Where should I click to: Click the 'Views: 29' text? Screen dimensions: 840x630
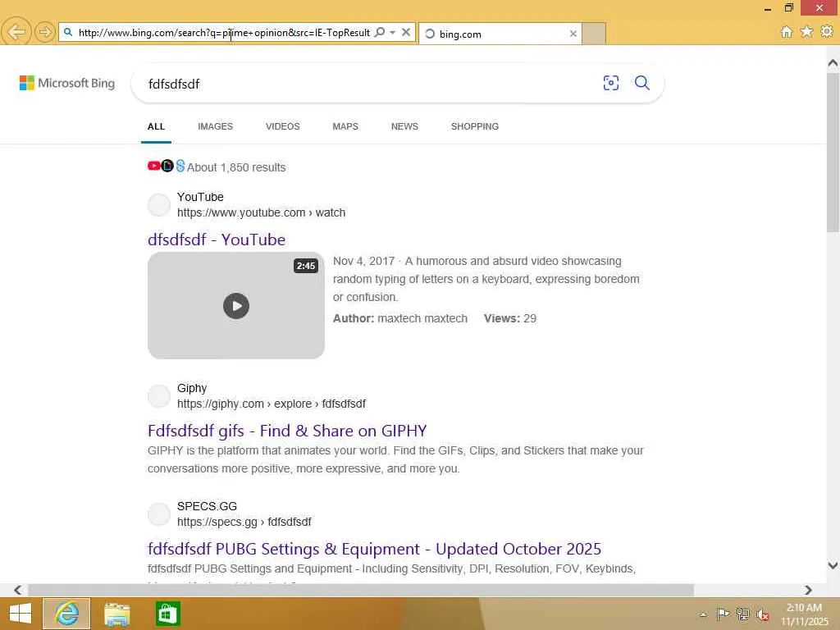(510, 318)
